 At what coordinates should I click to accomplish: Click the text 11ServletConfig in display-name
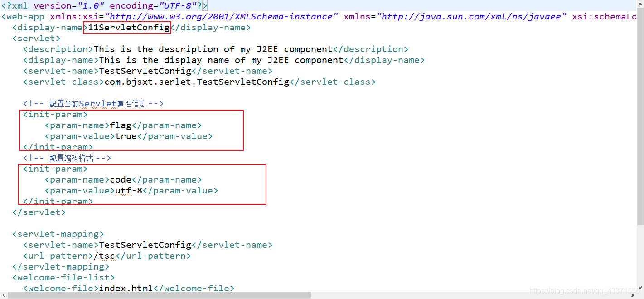[x=129, y=28]
